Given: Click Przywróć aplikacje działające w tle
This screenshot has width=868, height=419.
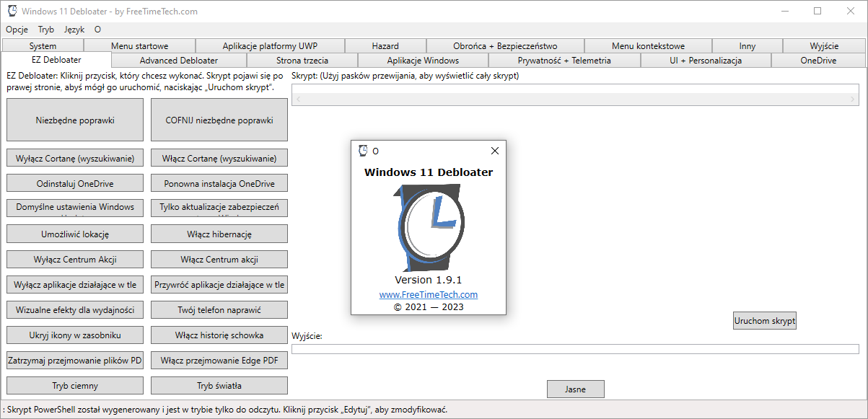Looking at the screenshot, I should coord(219,284).
